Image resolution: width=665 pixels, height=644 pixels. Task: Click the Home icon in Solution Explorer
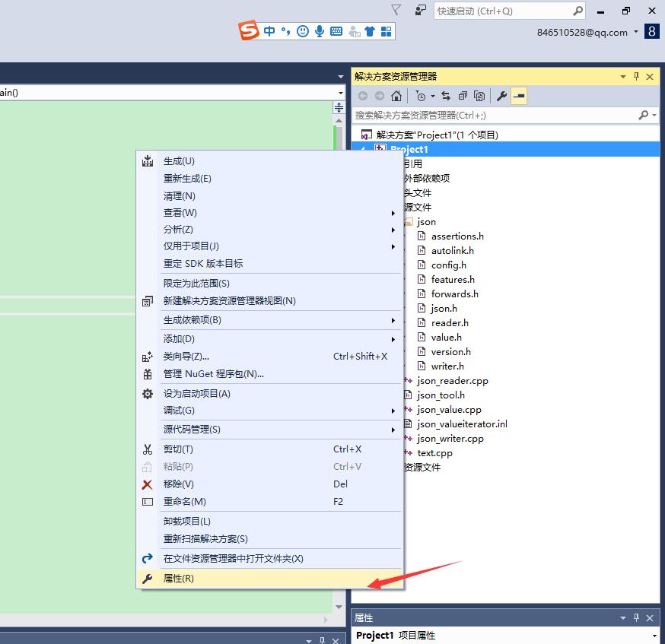(x=396, y=96)
